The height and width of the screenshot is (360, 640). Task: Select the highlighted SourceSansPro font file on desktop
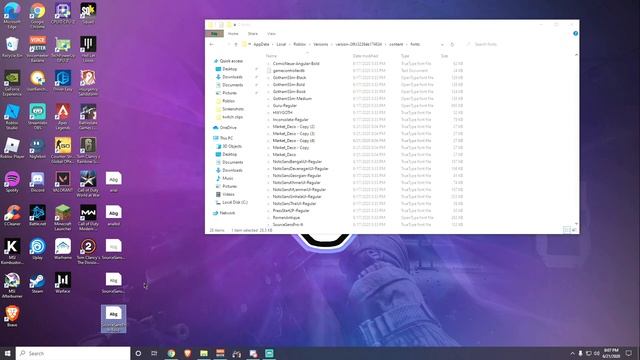click(113, 319)
